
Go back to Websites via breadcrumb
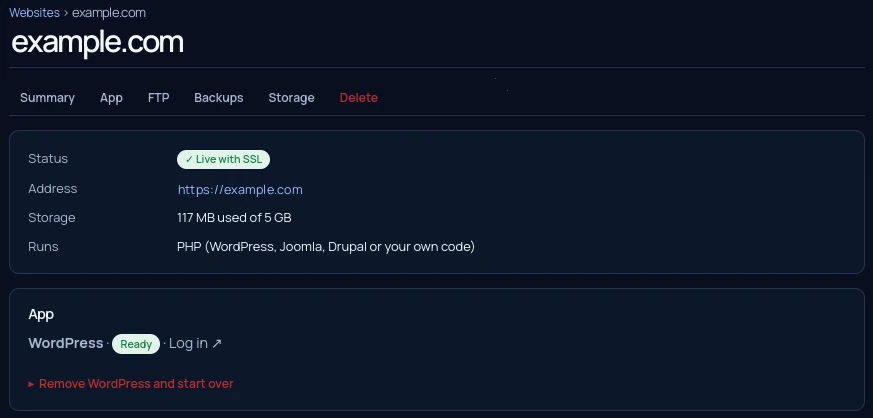35,13
